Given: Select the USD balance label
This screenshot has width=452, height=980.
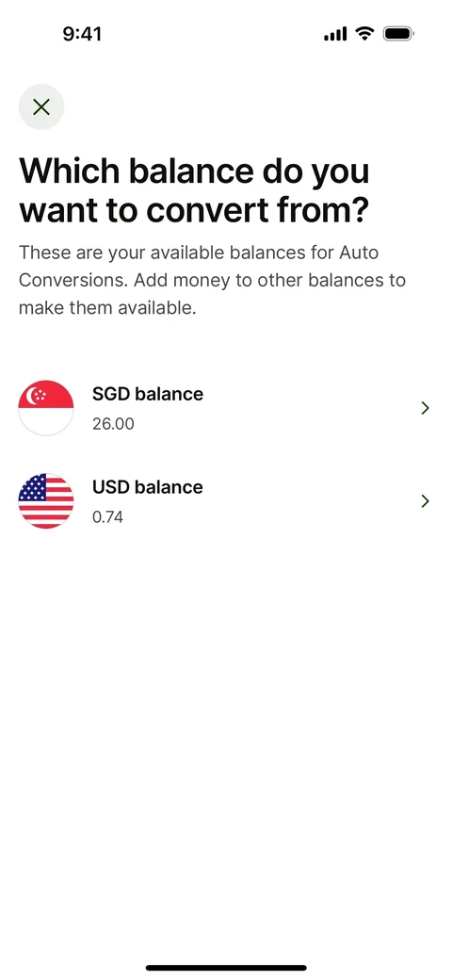Looking at the screenshot, I should [148, 487].
